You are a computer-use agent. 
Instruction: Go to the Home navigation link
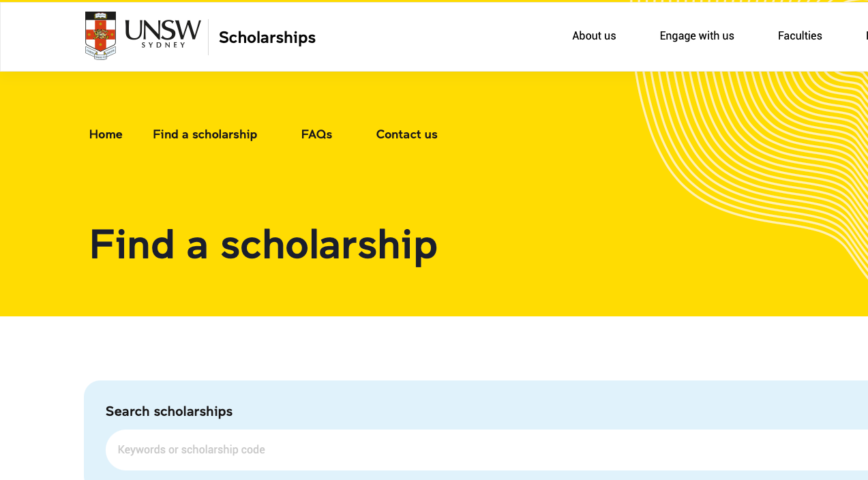click(106, 134)
